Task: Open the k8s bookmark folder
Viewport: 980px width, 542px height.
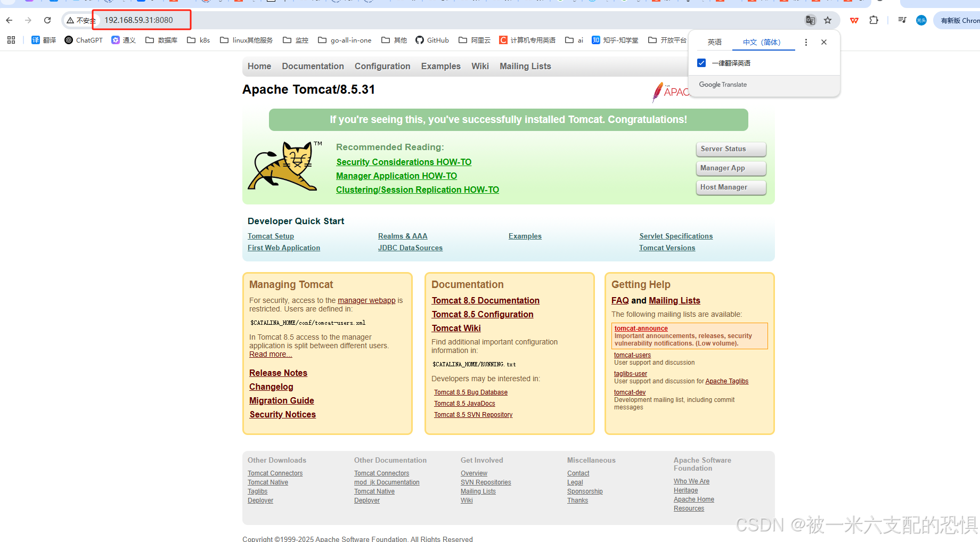Action: pos(199,40)
